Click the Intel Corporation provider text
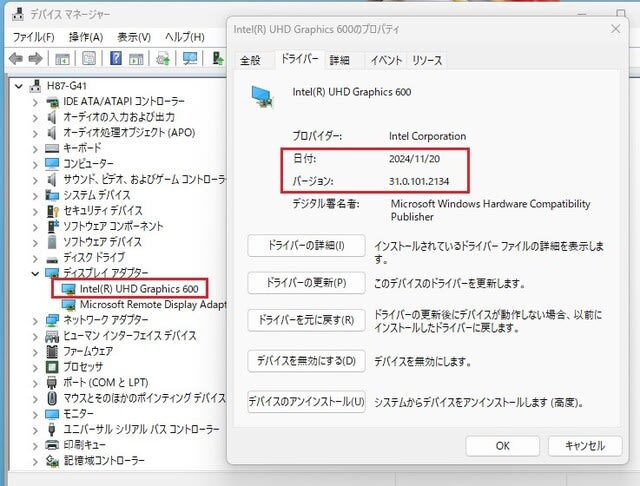The image size is (640, 486). point(427,136)
